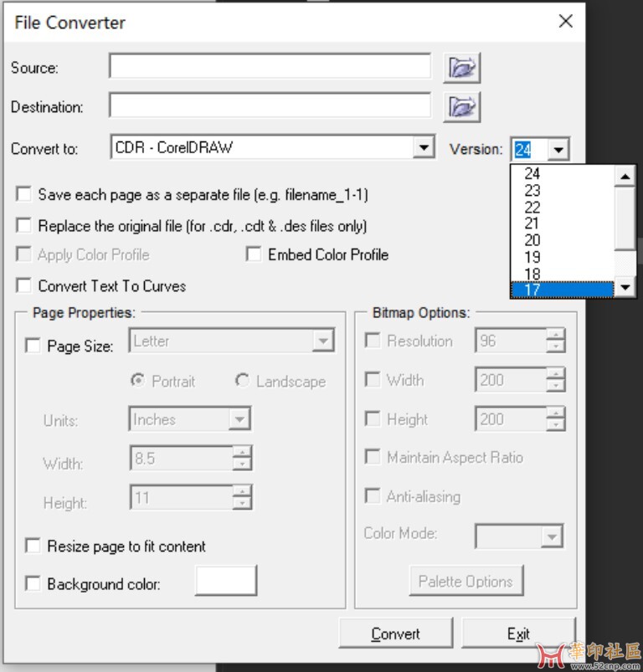Click the Version list scroll-down arrow
Image resolution: width=643 pixels, height=672 pixels.
(625, 287)
